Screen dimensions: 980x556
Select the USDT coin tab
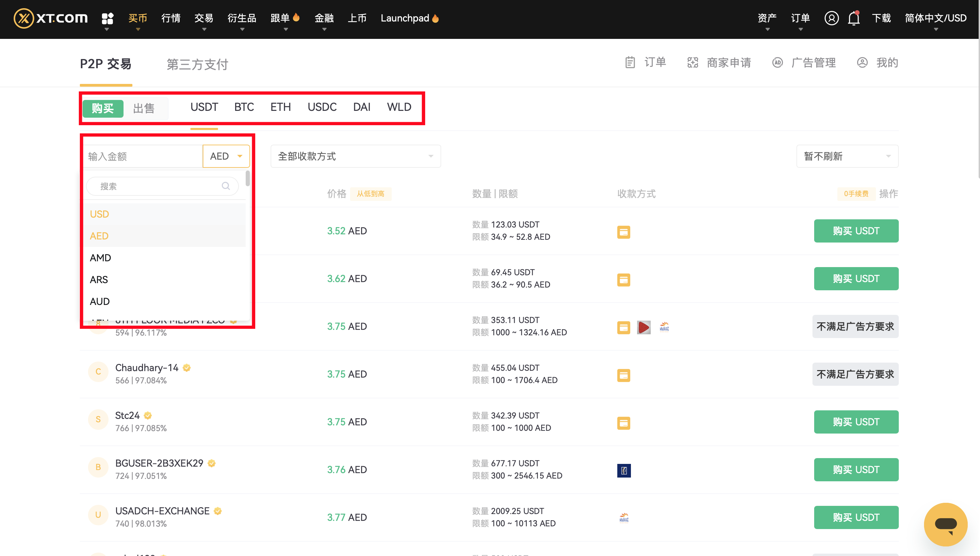pos(204,107)
